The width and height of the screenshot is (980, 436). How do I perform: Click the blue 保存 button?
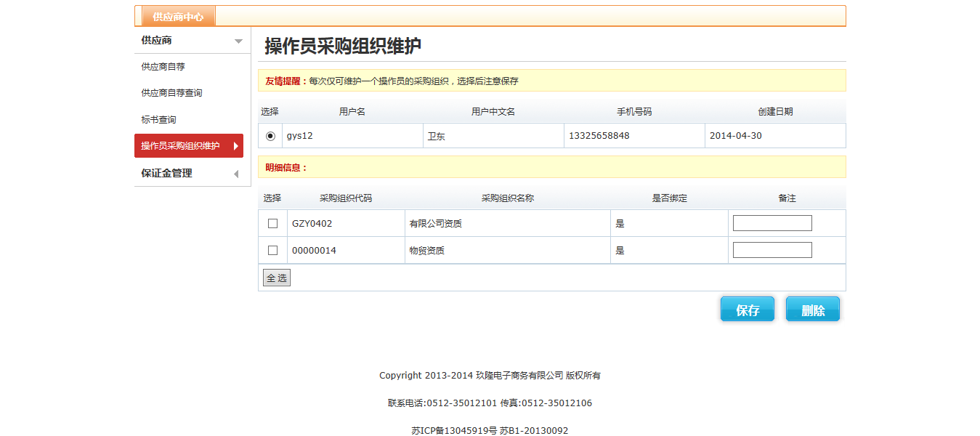(x=747, y=310)
